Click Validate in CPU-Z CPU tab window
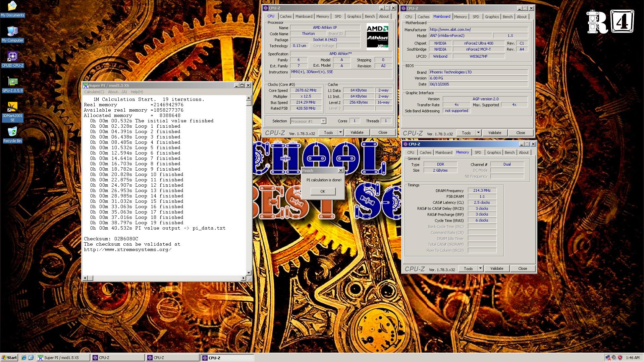This screenshot has height=362, width=644. tap(357, 132)
